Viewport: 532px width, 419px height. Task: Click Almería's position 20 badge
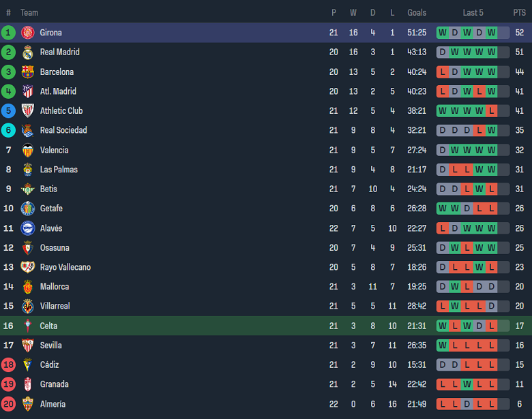pos(8,404)
